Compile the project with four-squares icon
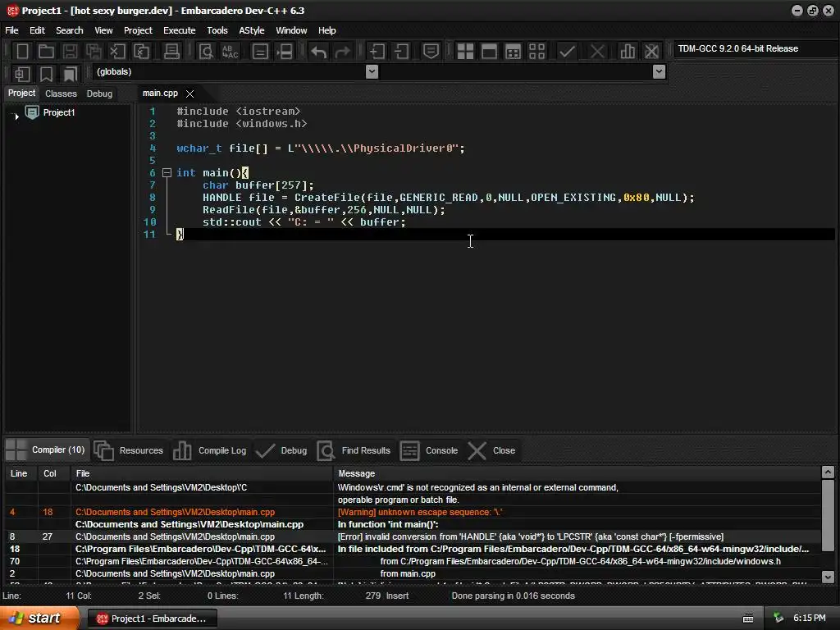Screen dimensions: 840x630 pos(465,52)
